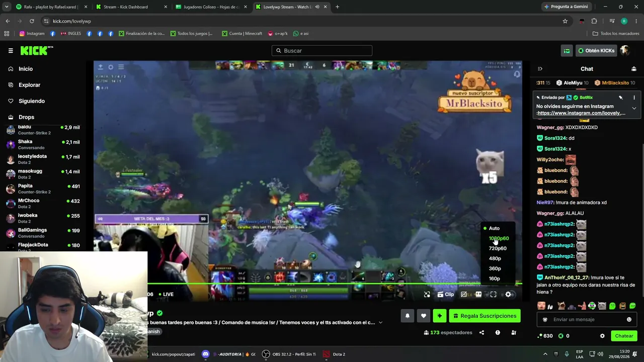Toggle the follow heart button

click(x=424, y=316)
